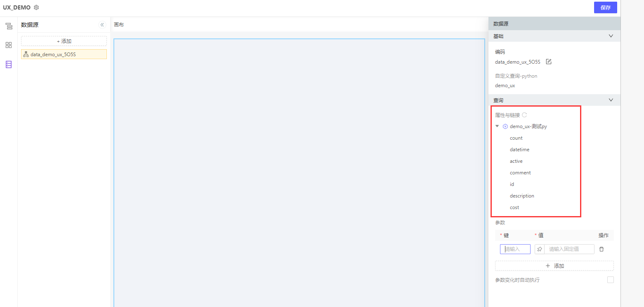Open settings gear next to UX_DEMO

tap(36, 7)
